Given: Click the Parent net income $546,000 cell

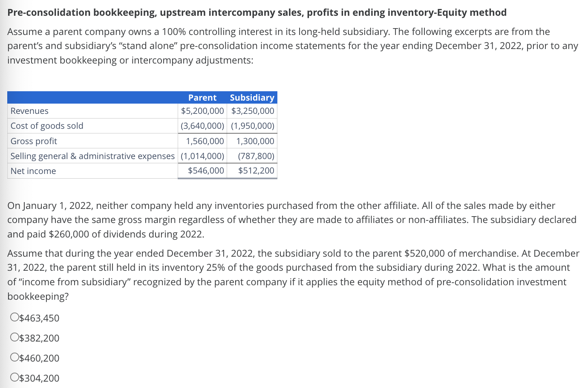Looking at the screenshot, I should 206,171.
